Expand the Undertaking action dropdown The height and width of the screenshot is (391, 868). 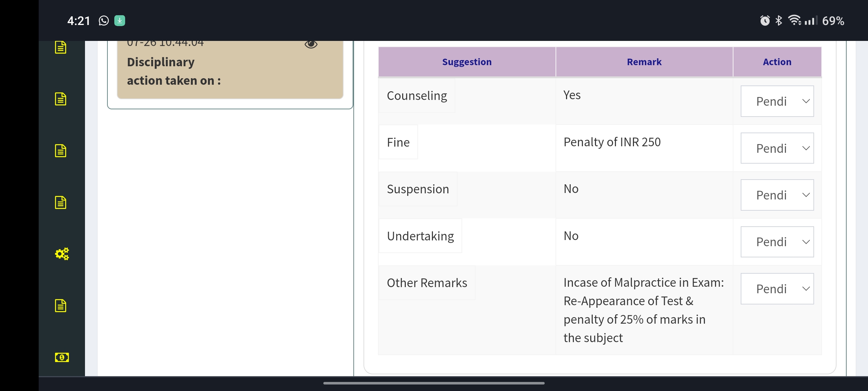777,242
